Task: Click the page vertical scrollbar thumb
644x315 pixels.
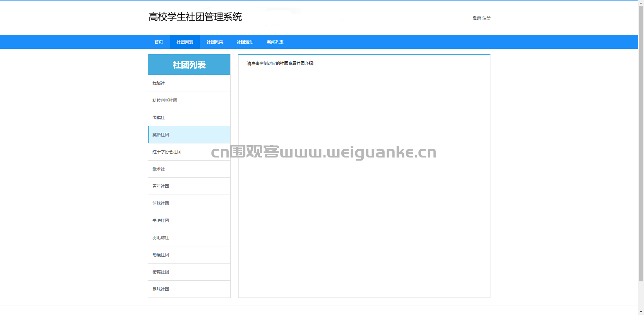Action: click(641, 143)
